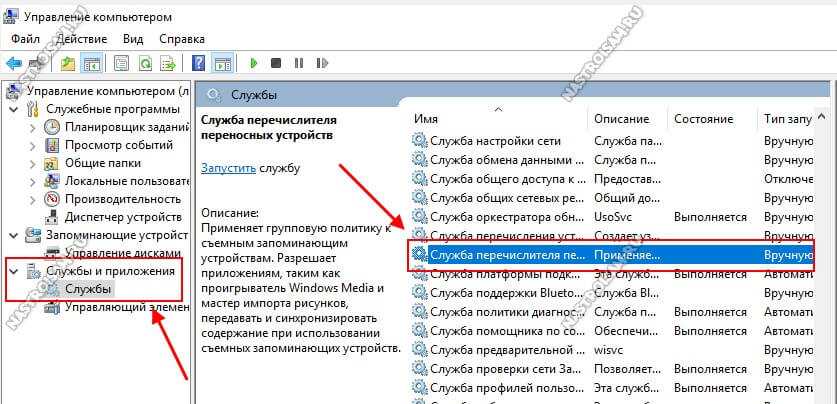
Task: Open the Properties toolbar icon
Action: click(x=122, y=64)
